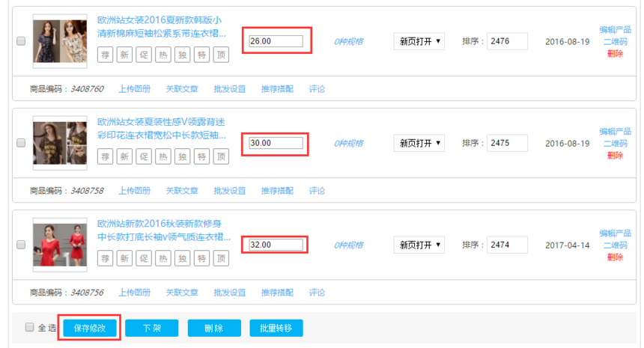
Task: Open the 新页打开 dropdown for product 3408760
Action: pos(419,41)
